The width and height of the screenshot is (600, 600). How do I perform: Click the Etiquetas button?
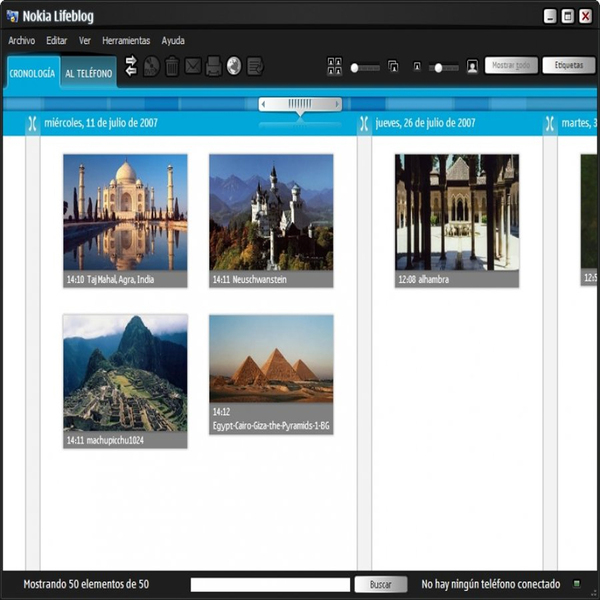[x=569, y=65]
